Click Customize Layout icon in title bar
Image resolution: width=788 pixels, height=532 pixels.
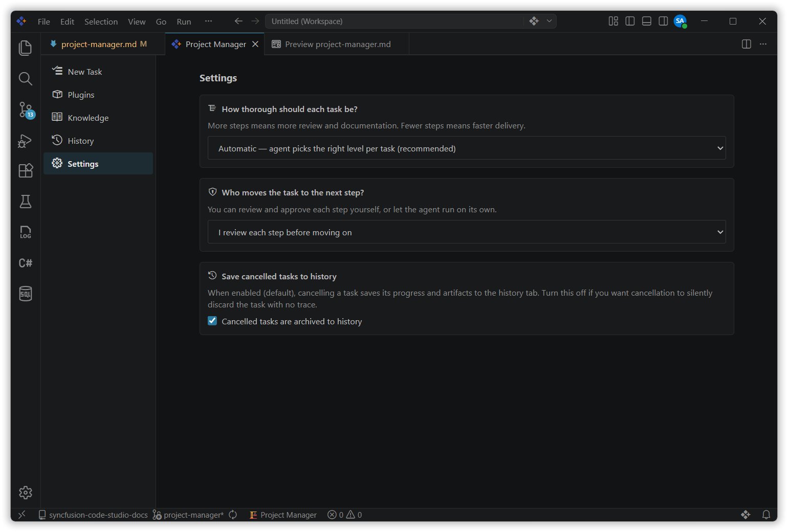(x=613, y=21)
